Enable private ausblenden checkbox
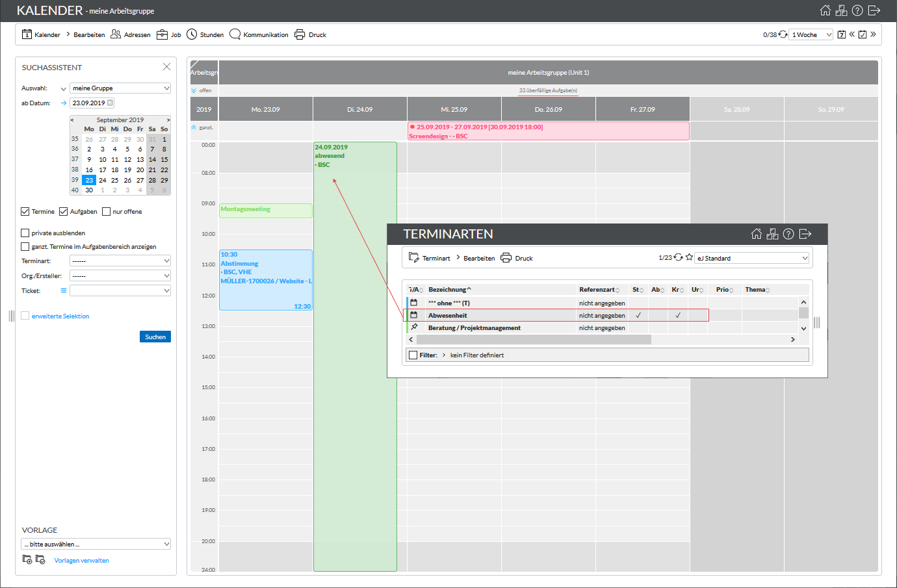 (x=25, y=233)
